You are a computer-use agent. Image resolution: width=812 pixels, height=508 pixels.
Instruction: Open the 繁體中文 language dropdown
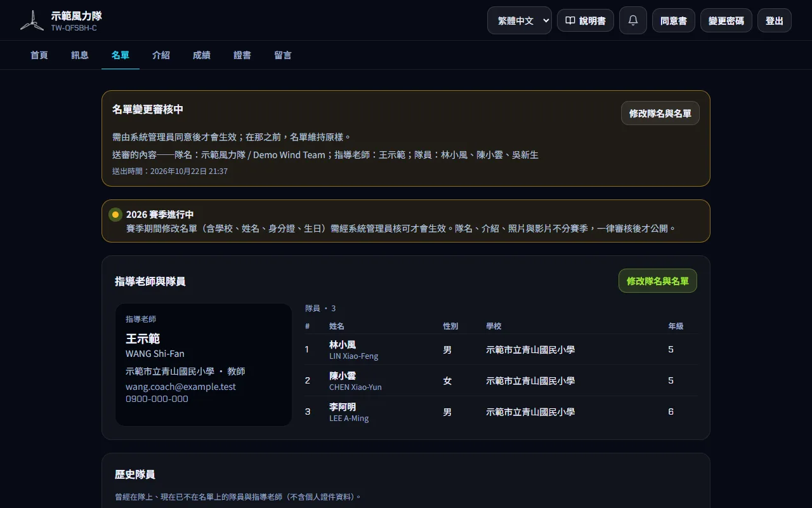point(520,20)
